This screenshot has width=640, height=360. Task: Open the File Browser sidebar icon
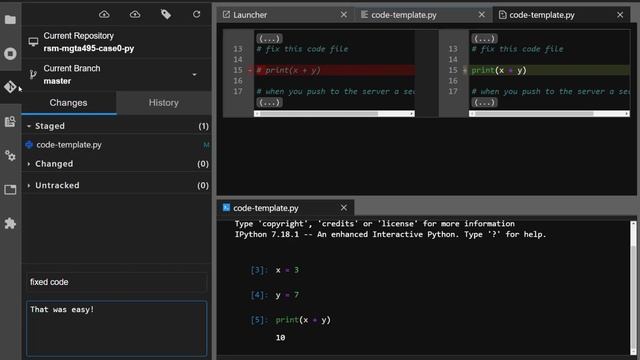click(x=10, y=19)
